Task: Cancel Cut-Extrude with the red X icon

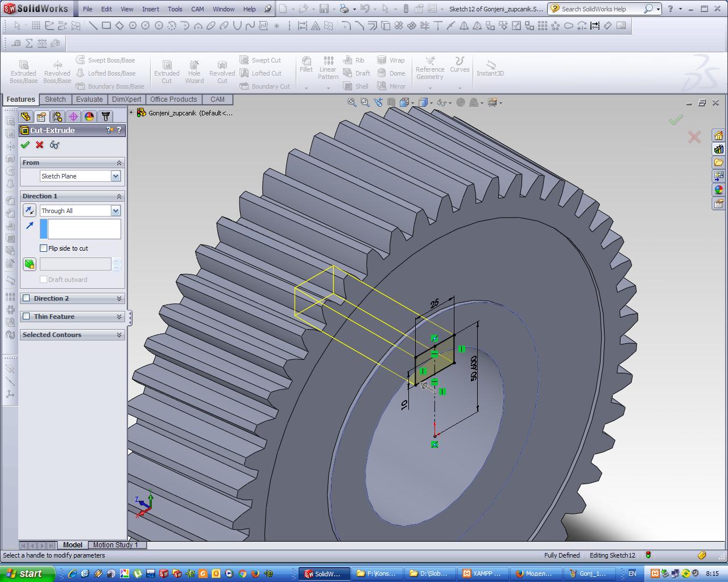Action: click(x=40, y=145)
